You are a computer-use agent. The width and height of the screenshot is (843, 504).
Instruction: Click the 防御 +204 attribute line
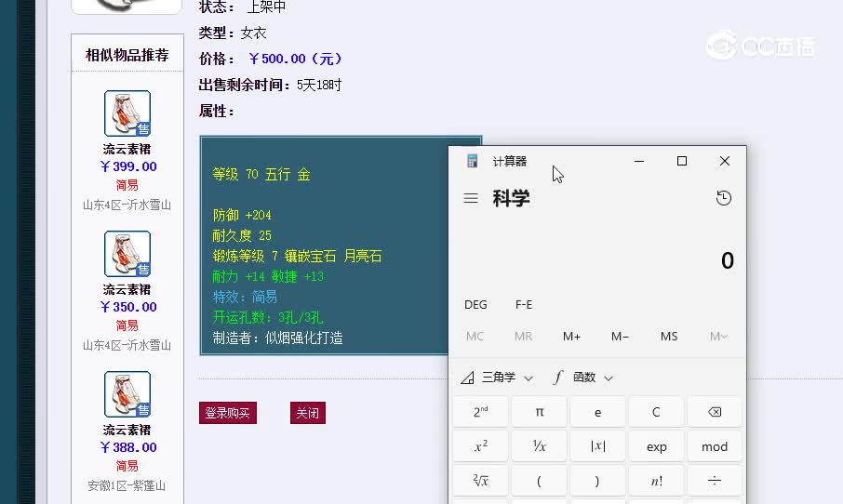pyautogui.click(x=242, y=215)
